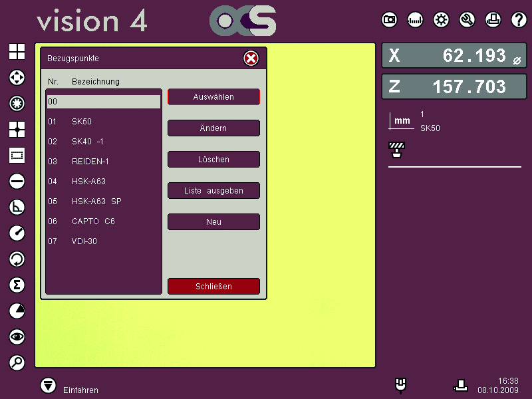Image resolution: width=532 pixels, height=399 pixels.
Task: Select the horizontal line measurement icon
Action: click(17, 181)
